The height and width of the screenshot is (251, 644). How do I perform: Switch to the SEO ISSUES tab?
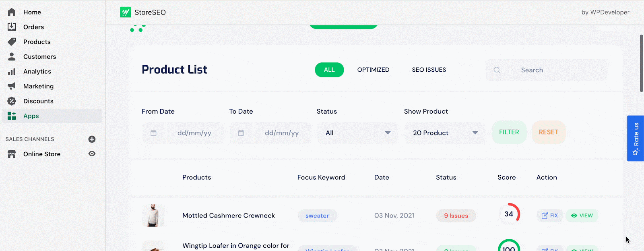[x=429, y=70]
